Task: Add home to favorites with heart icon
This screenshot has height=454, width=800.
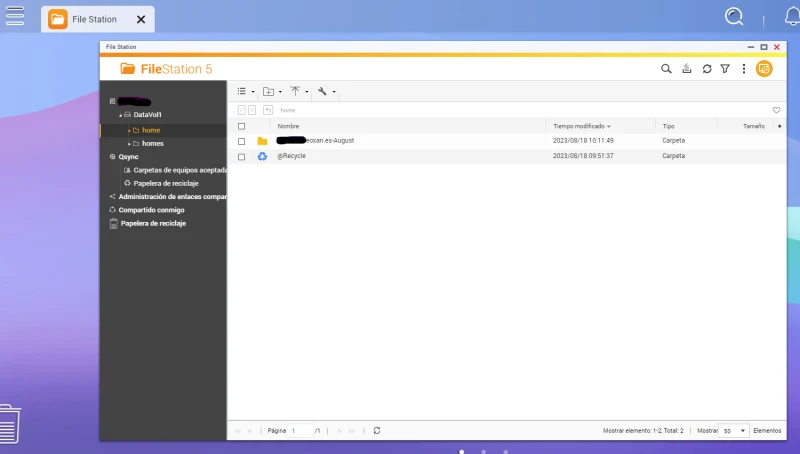Action: [x=776, y=110]
